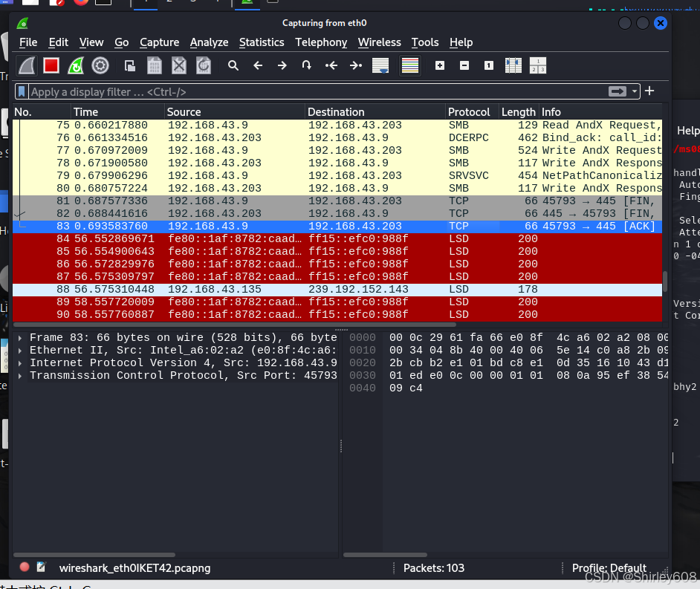The height and width of the screenshot is (589, 700).
Task: Expand Transmission Control Protocol row
Action: coord(20,376)
